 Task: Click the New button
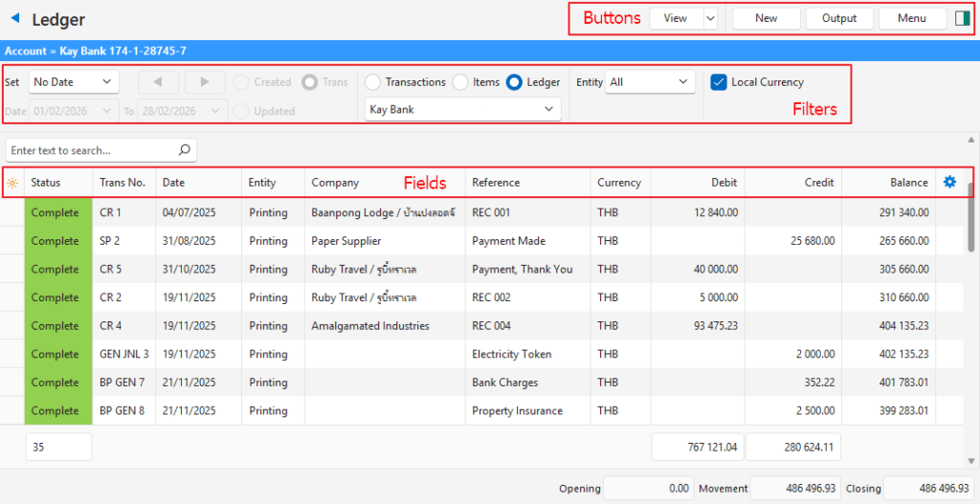[767, 19]
